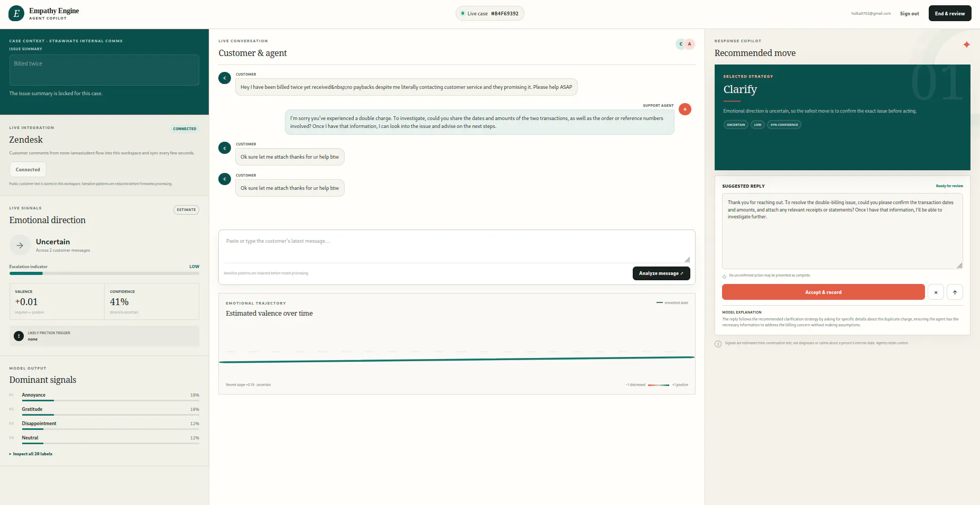Click the Neutral signal row

click(x=104, y=439)
